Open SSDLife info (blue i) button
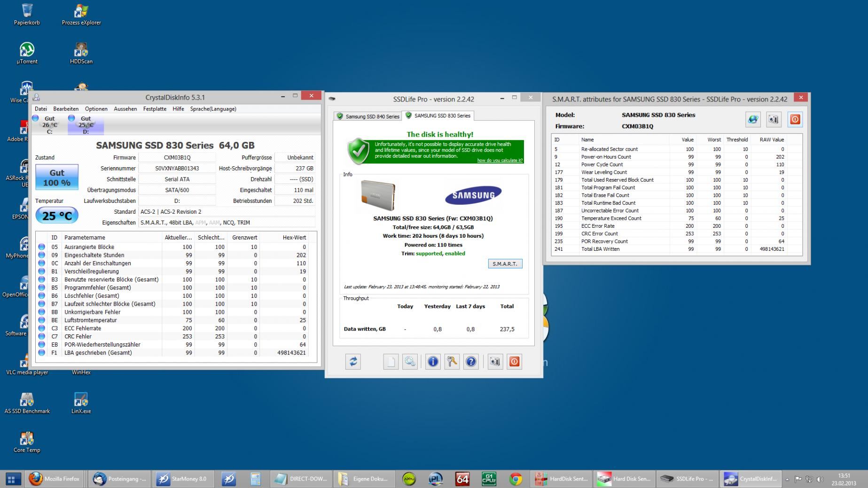Image resolution: width=868 pixels, height=488 pixels. click(x=433, y=361)
